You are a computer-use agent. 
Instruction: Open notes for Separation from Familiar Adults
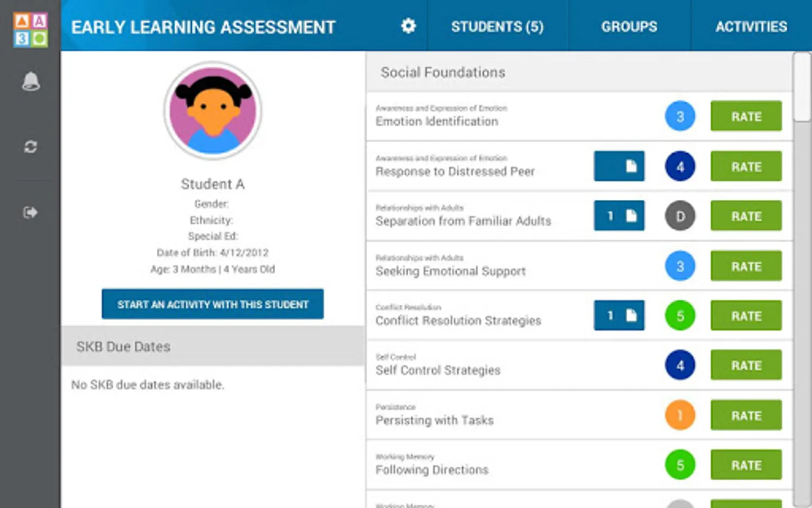click(x=619, y=216)
